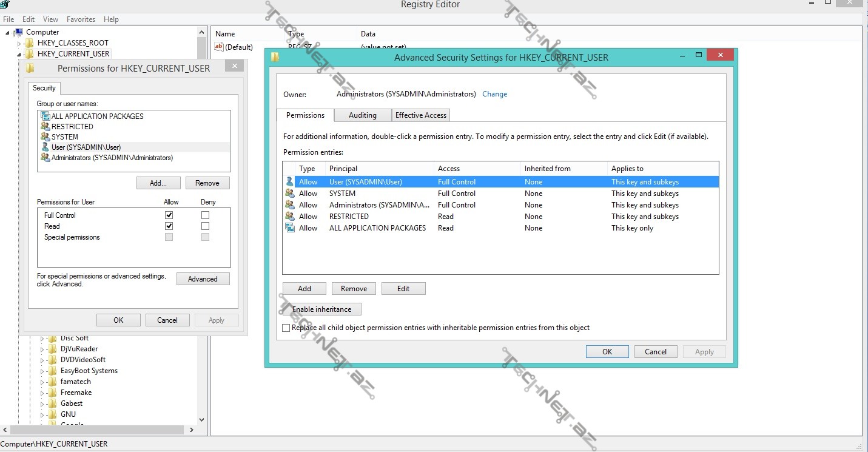Uncheck the Full Control Allow checkbox
Viewport: 868px width, 452px height.
(x=169, y=215)
